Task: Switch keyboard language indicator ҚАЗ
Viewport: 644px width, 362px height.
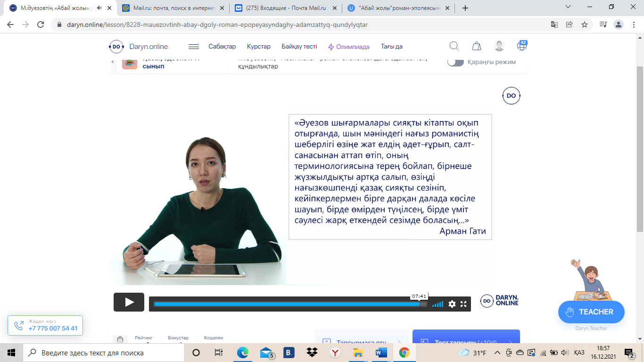Action: 579,353
